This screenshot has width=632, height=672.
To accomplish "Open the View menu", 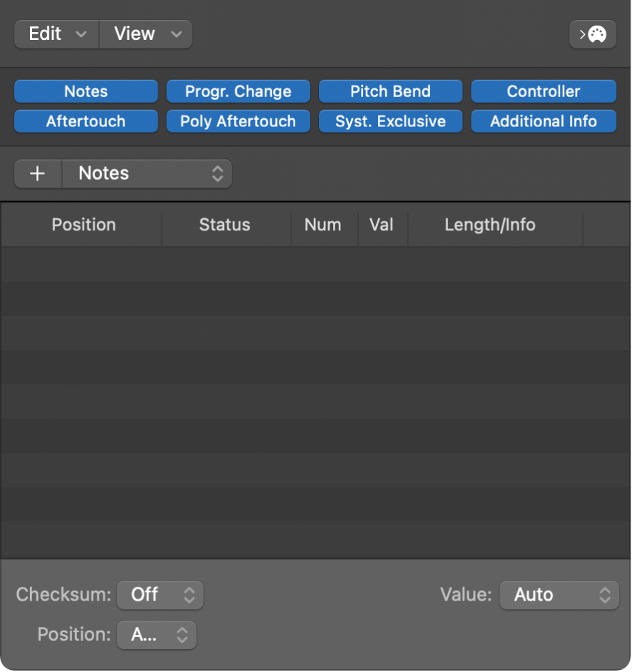I will [145, 34].
